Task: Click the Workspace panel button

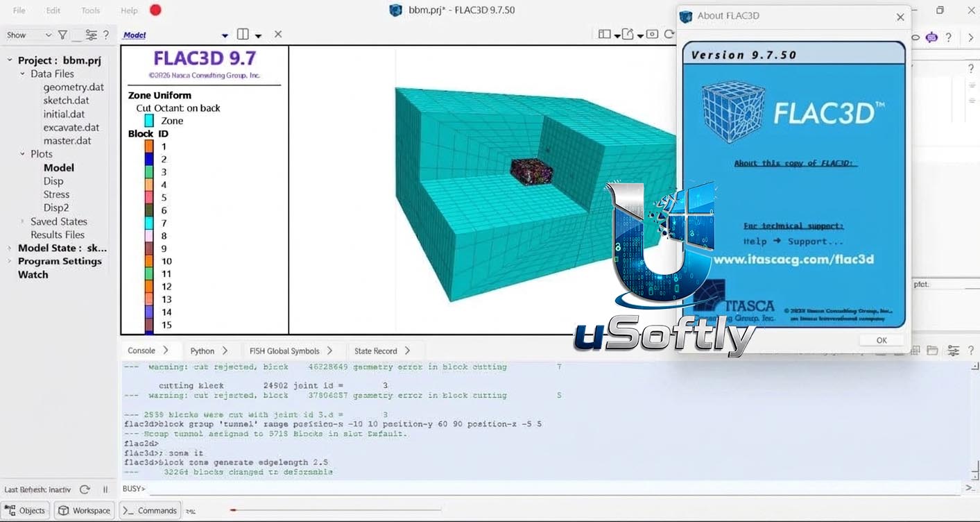Action: [85, 510]
